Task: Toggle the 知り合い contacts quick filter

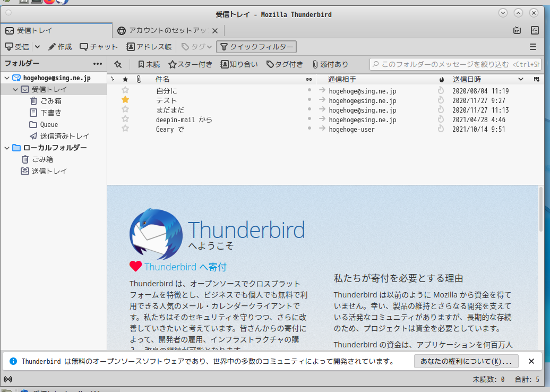Action: coord(239,64)
